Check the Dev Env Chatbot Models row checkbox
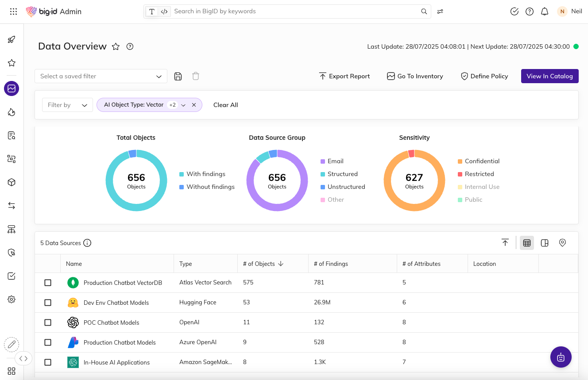The image size is (588, 380). click(x=48, y=302)
